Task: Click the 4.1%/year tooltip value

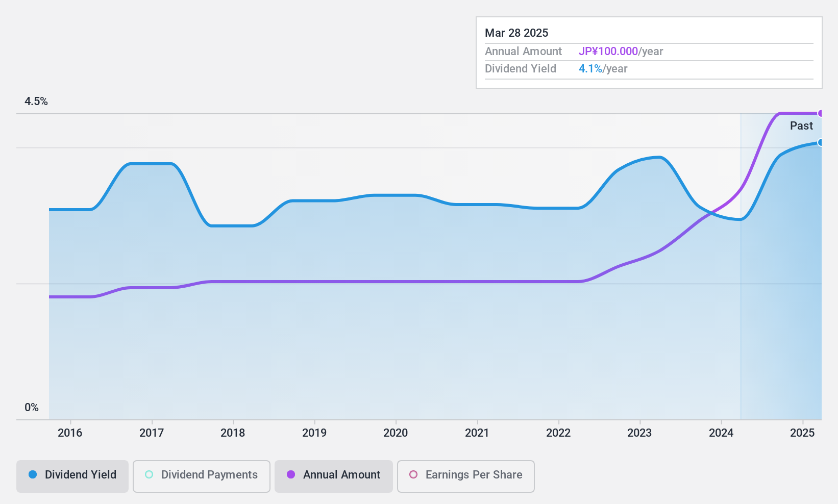Action: pos(603,68)
